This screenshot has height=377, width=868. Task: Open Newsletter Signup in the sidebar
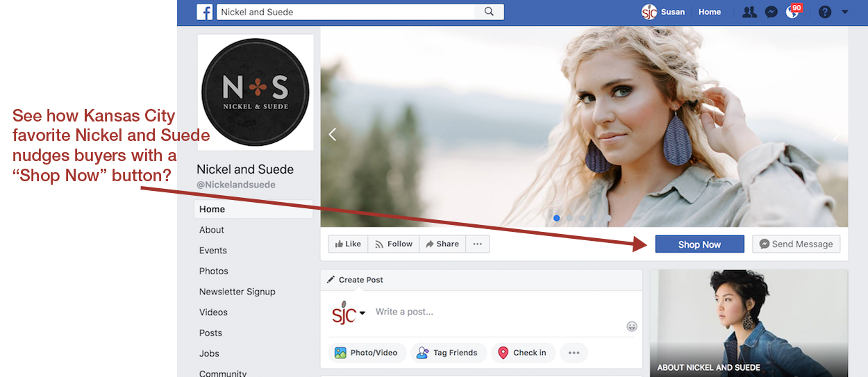[237, 292]
